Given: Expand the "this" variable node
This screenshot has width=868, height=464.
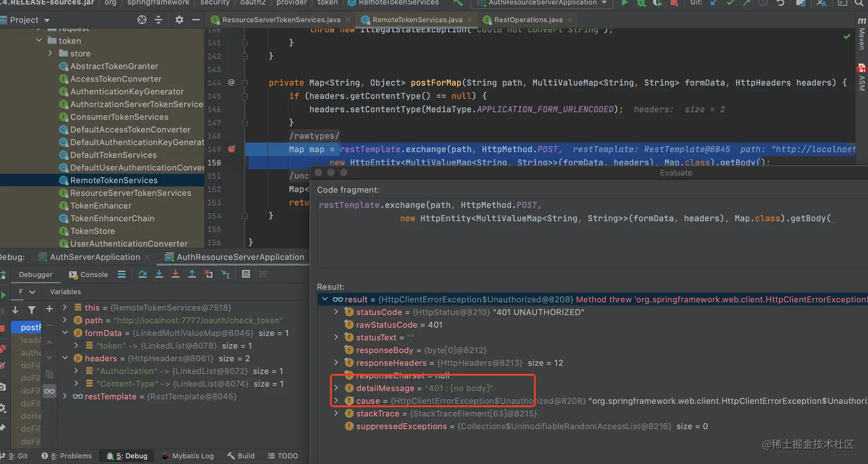Looking at the screenshot, I should [65, 308].
